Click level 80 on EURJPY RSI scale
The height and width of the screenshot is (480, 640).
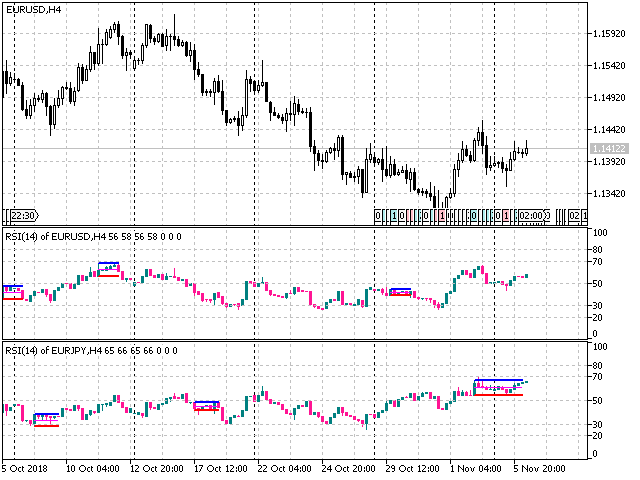[x=598, y=365]
